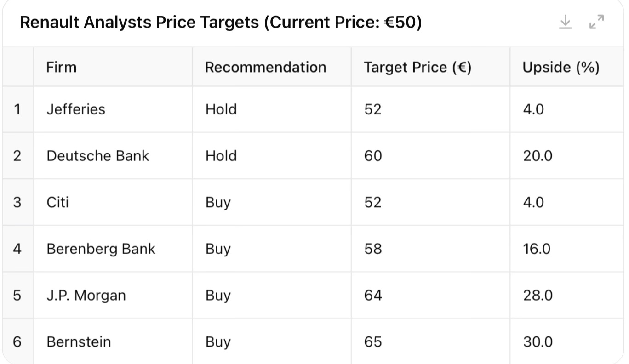Select J.P. Morgan upside 28.0 cell

coord(538,295)
